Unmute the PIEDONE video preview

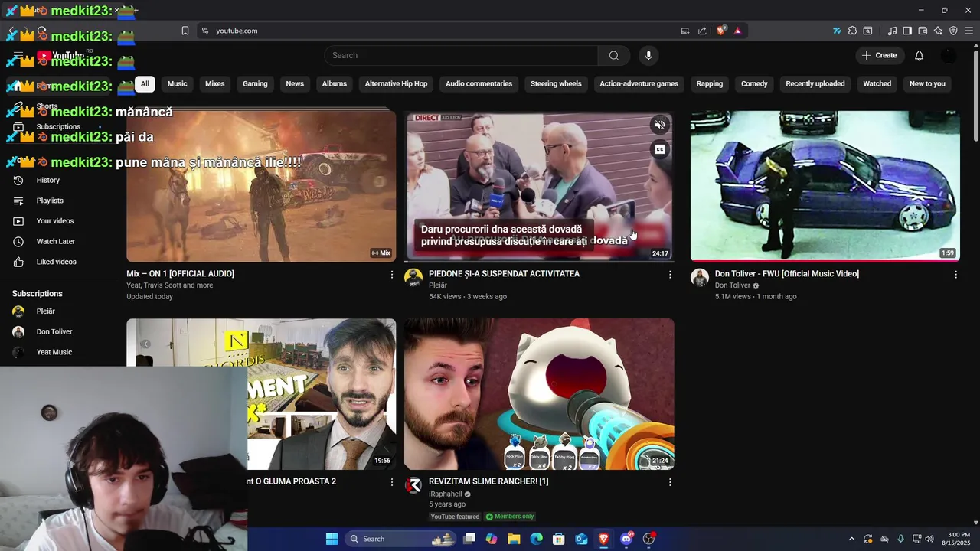[x=659, y=125]
